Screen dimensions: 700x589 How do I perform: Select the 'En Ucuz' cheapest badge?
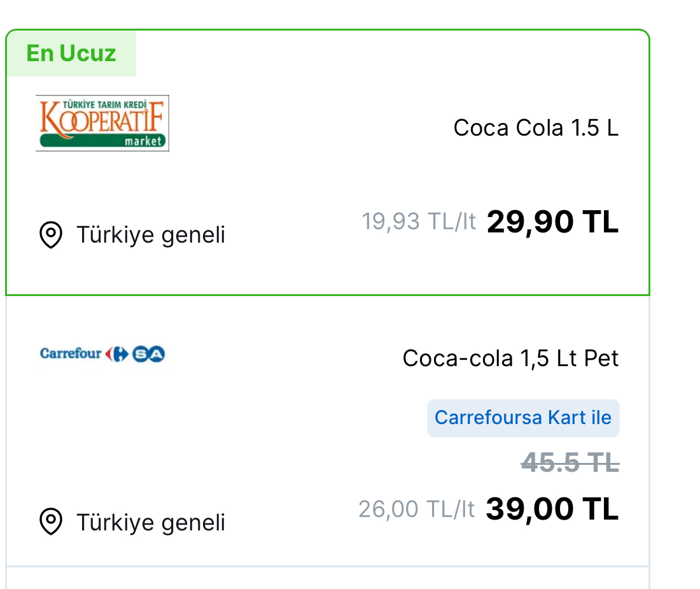[x=71, y=53]
